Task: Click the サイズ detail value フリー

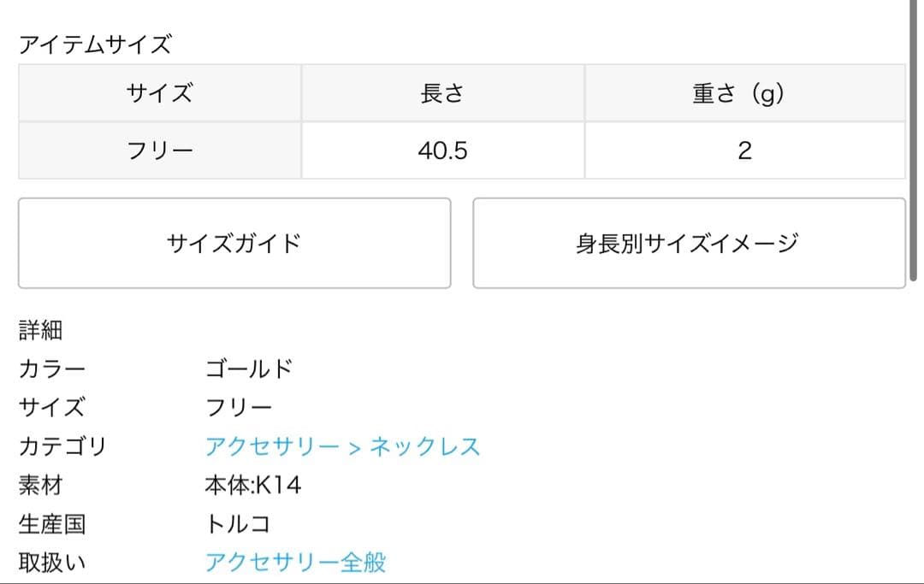Action: point(236,408)
